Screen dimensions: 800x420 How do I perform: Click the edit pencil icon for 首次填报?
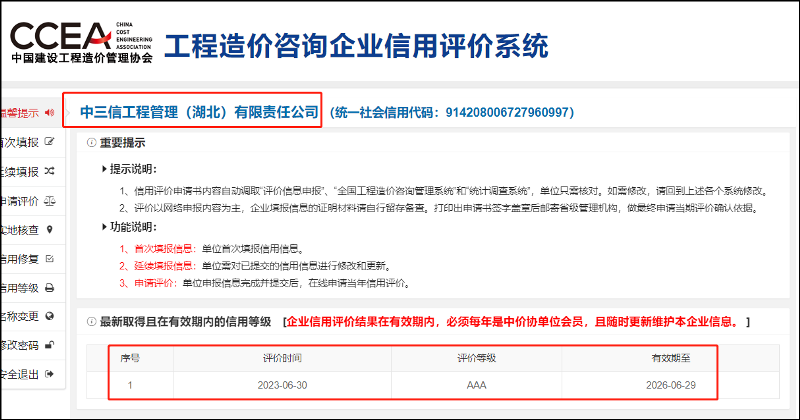(x=49, y=142)
